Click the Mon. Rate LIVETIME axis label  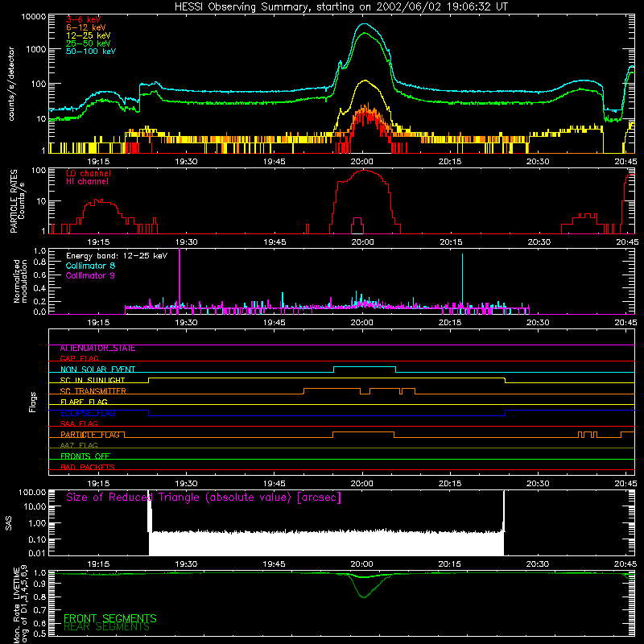point(20,604)
